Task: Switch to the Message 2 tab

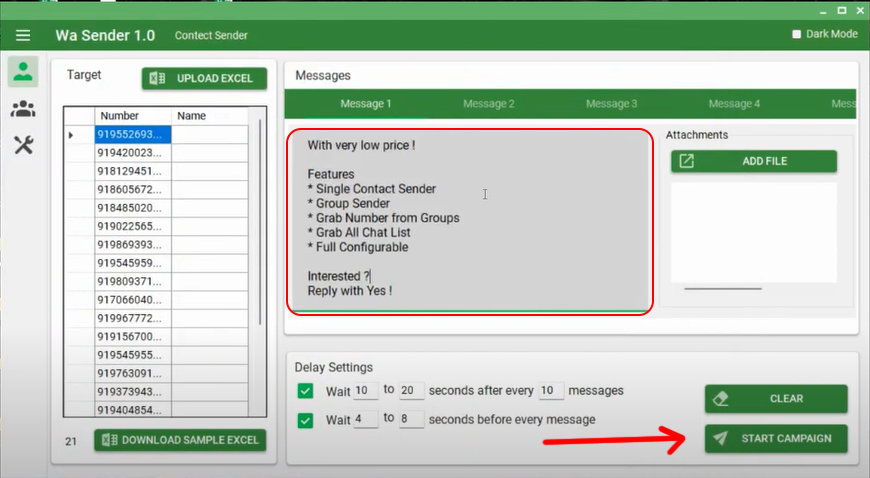Action: click(x=488, y=104)
